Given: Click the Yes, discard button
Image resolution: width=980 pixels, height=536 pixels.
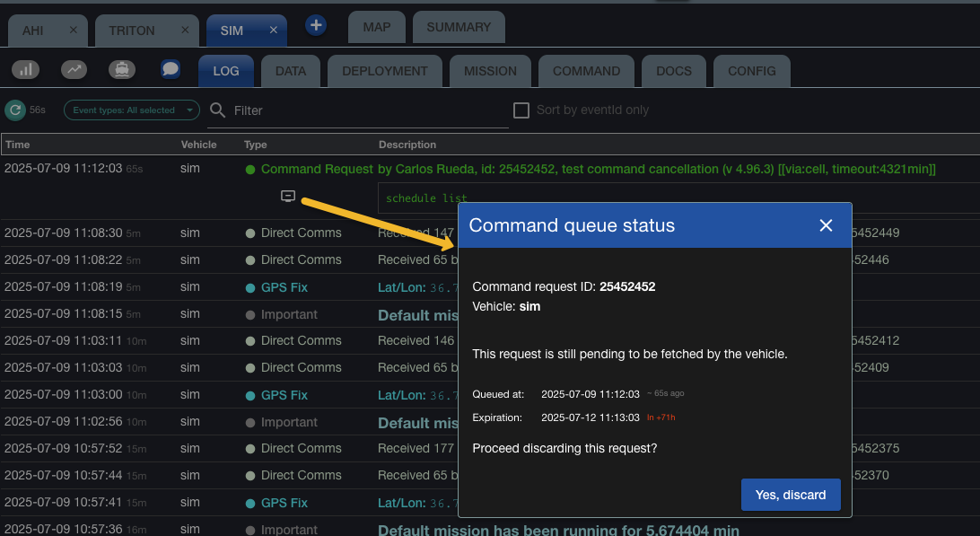Looking at the screenshot, I should (x=790, y=495).
